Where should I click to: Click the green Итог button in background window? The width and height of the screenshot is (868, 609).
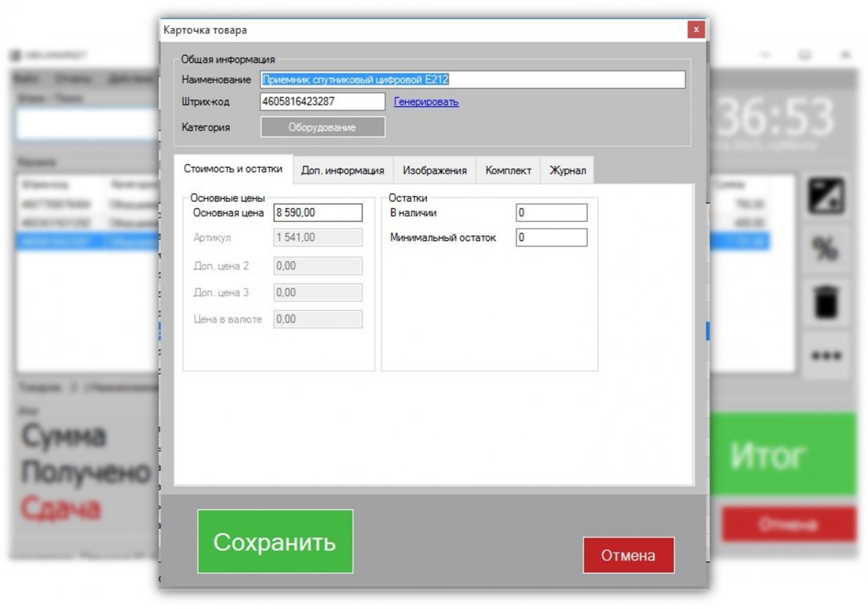tap(782, 454)
